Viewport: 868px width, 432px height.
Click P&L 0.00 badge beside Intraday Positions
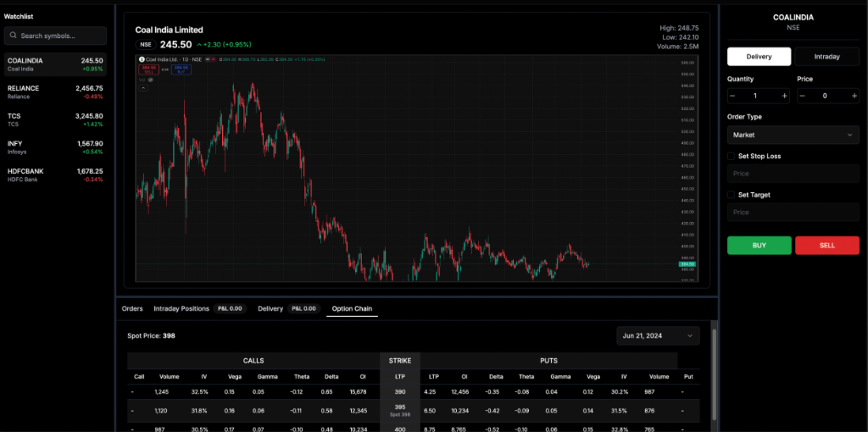pos(230,308)
